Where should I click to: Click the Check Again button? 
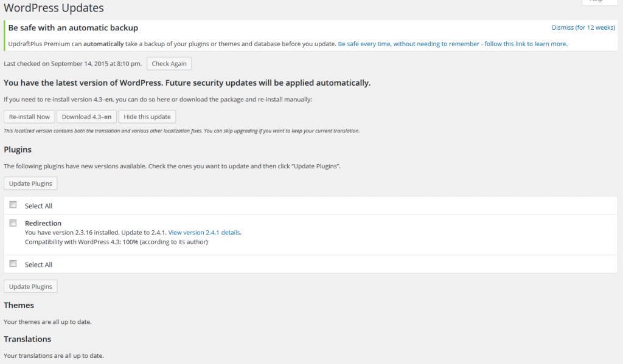pyautogui.click(x=169, y=63)
